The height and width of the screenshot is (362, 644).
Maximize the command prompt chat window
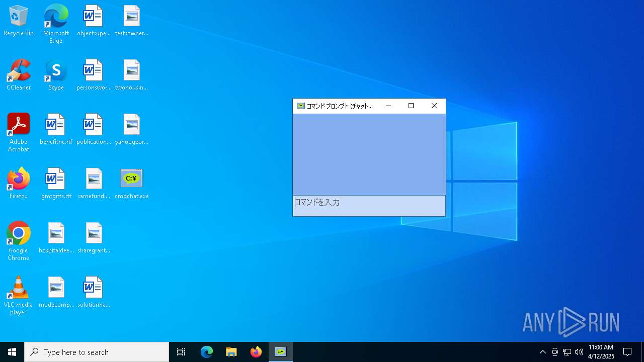click(x=411, y=106)
